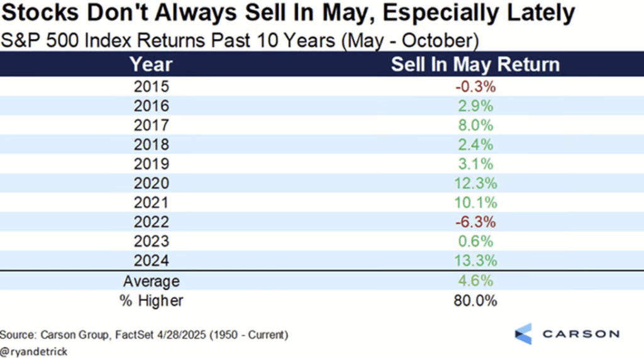The width and height of the screenshot is (644, 358).
Task: Click the 12.3% return value
Action: (x=475, y=183)
